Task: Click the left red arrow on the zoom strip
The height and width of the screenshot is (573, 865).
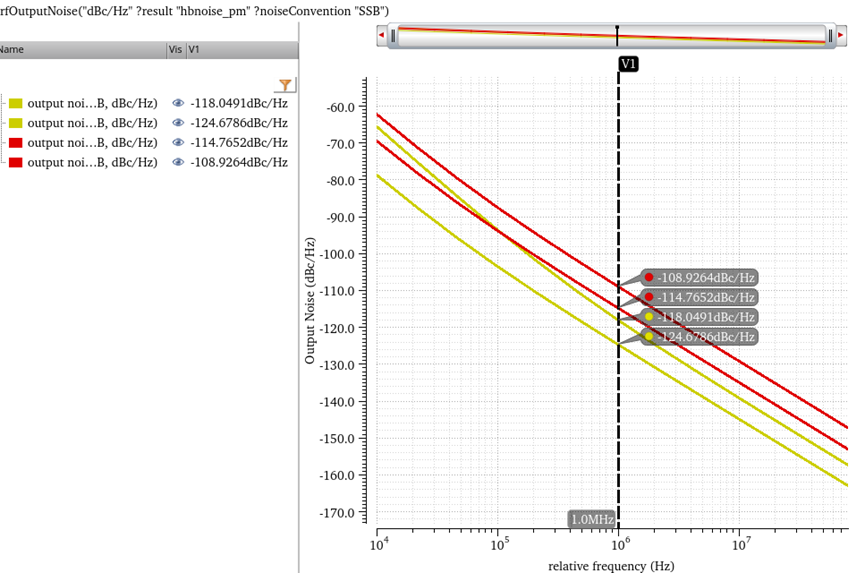Action: coord(381,36)
